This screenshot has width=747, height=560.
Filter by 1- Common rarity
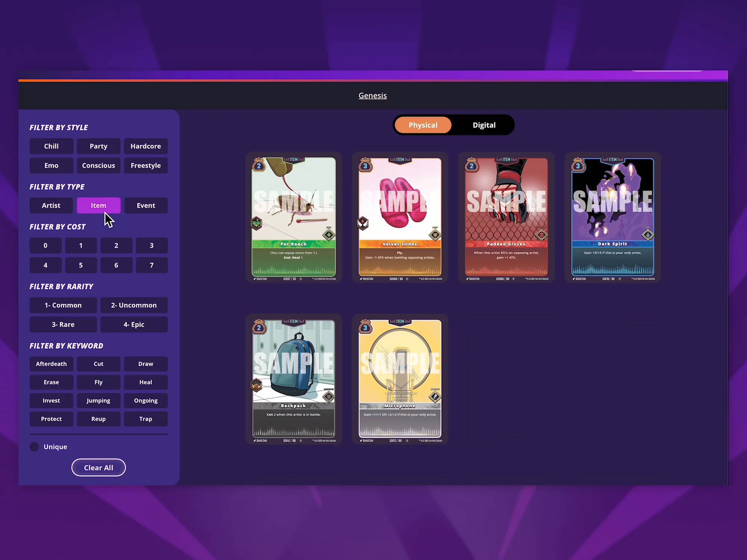coord(63,305)
